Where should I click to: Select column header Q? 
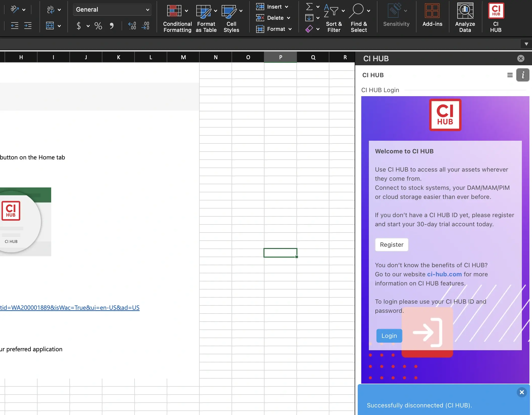tap(313, 57)
